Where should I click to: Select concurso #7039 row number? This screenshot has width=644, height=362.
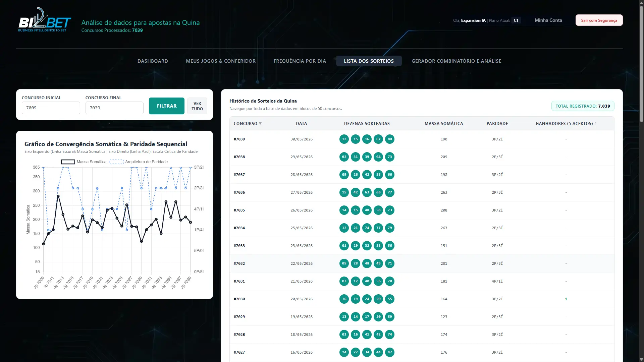(x=239, y=139)
